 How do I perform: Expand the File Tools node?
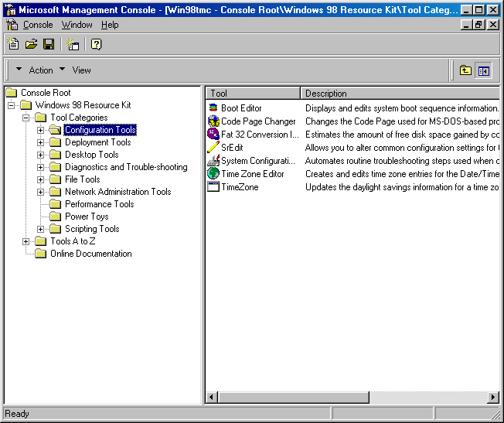[40, 180]
